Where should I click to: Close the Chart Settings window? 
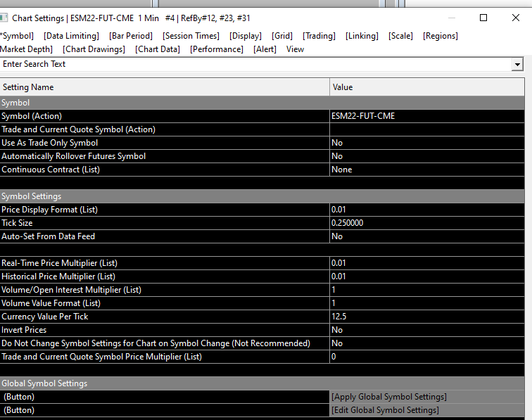point(515,18)
